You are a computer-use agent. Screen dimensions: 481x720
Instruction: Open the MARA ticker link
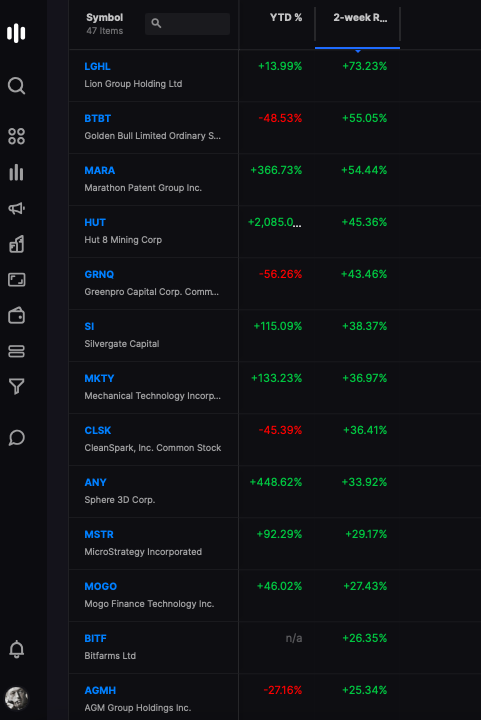pyautogui.click(x=100, y=170)
